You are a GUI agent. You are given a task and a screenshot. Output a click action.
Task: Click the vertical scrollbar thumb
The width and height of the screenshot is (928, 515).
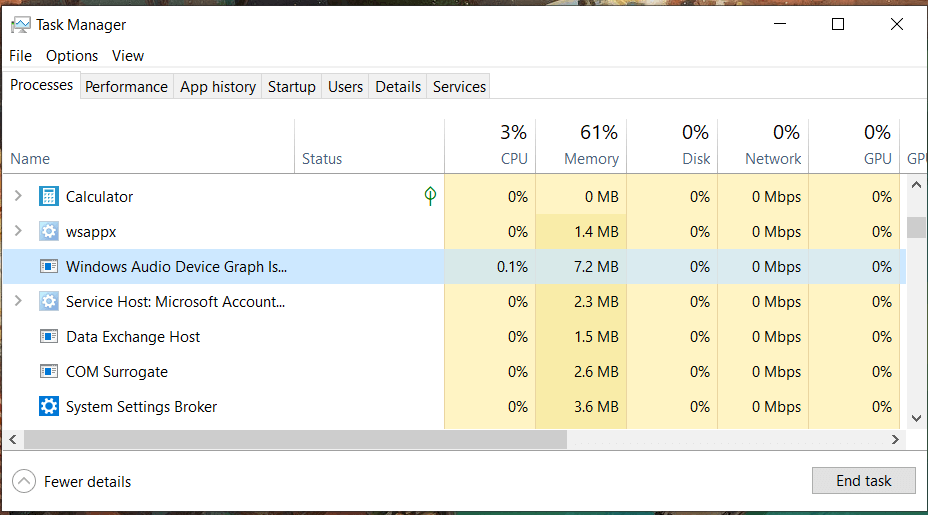pos(916,227)
